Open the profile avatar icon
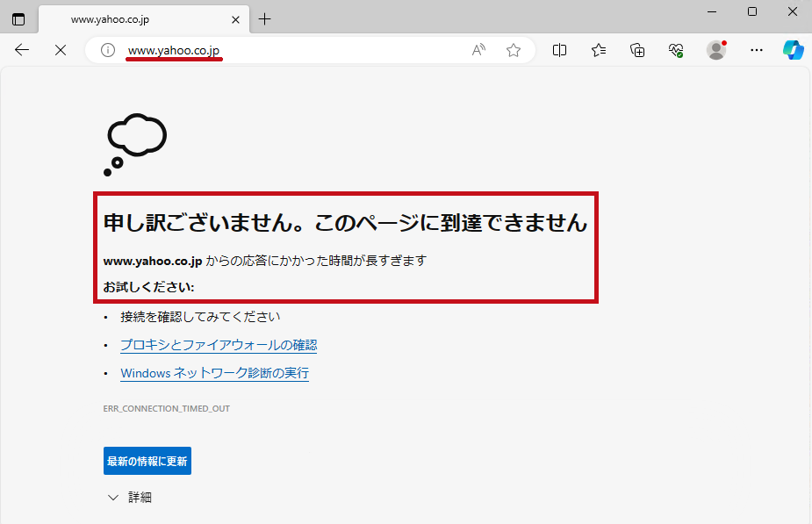The image size is (812, 524). pyautogui.click(x=716, y=50)
